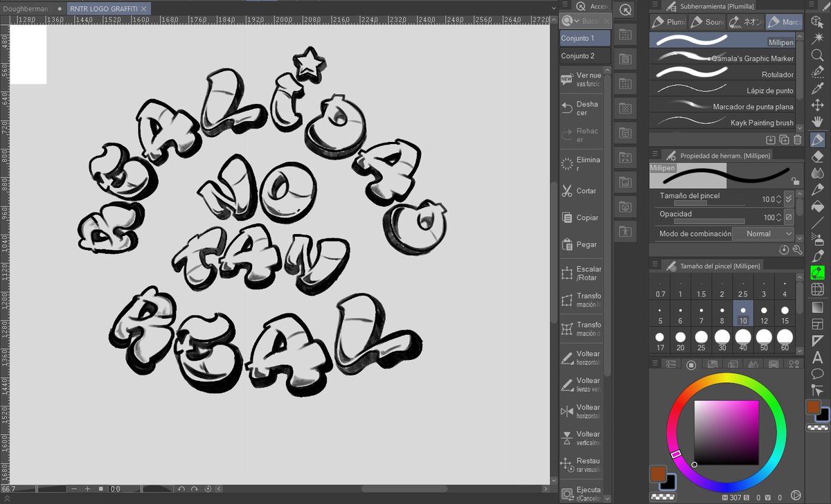This screenshot has height=504, width=831.
Task: Select the straight Line figure tool
Action: tap(817, 223)
